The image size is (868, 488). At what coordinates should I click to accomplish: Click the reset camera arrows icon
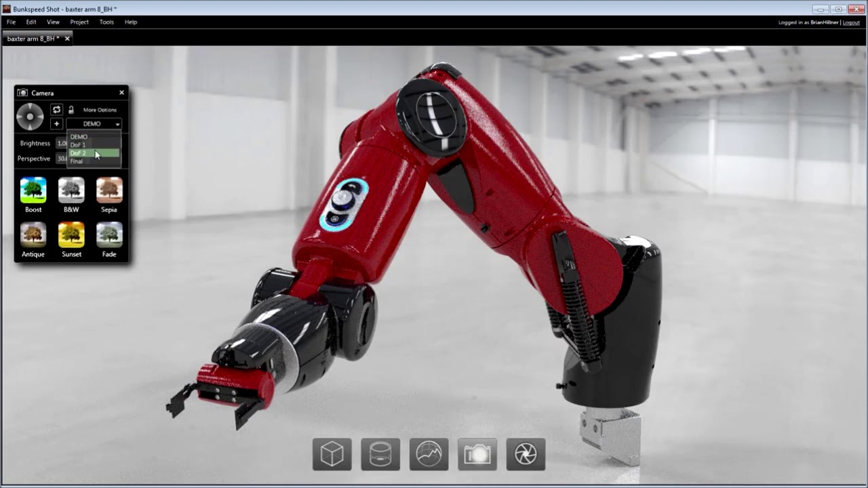57,109
